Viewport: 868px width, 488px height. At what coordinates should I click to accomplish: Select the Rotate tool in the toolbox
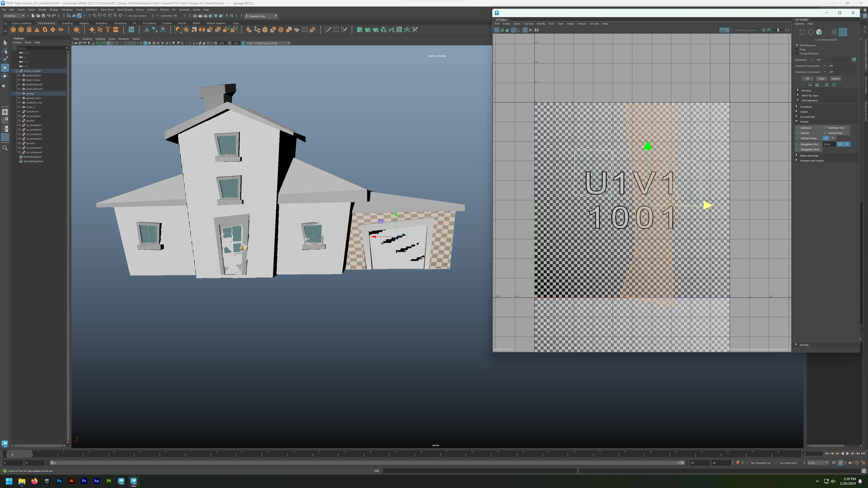coord(5,76)
